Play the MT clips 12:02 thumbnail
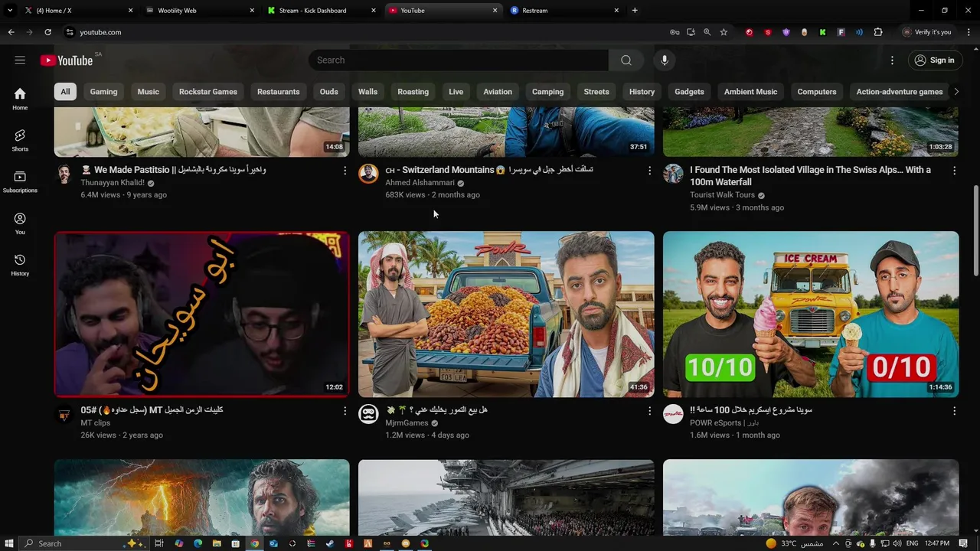The height and width of the screenshot is (551, 980). coord(202,315)
